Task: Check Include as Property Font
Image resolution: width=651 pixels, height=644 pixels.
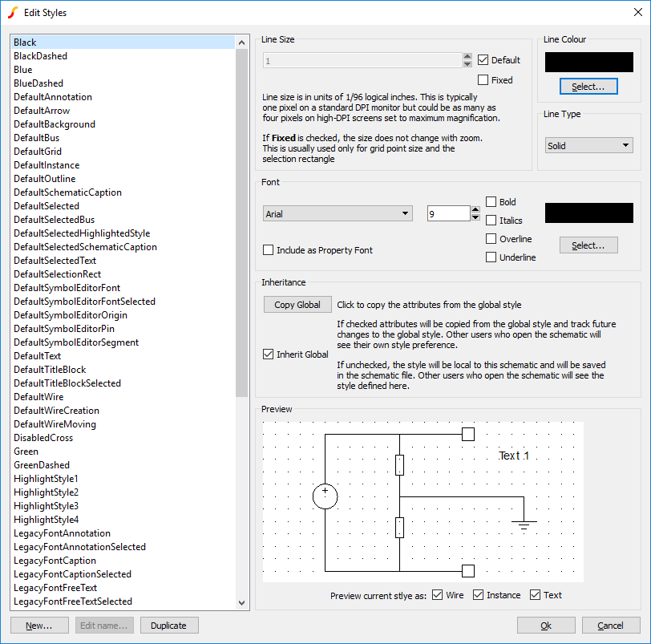Action: pyautogui.click(x=269, y=250)
